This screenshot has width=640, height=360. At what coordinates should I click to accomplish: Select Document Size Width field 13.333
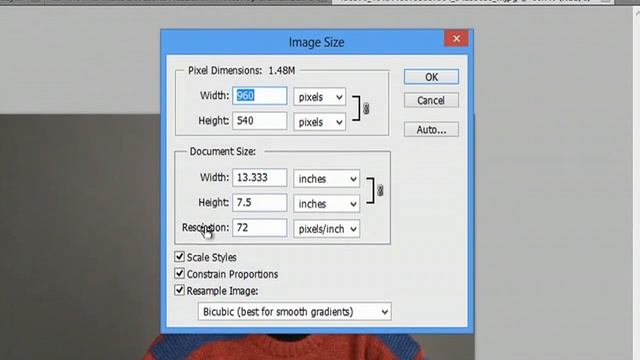[x=260, y=178]
